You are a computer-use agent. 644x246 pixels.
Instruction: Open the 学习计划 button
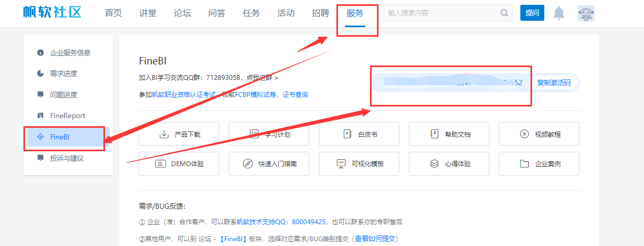(269, 134)
